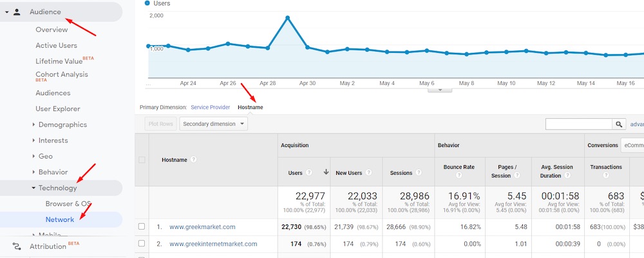The width and height of the screenshot is (644, 258).
Task: Open Browser & OS report
Action: [68, 204]
